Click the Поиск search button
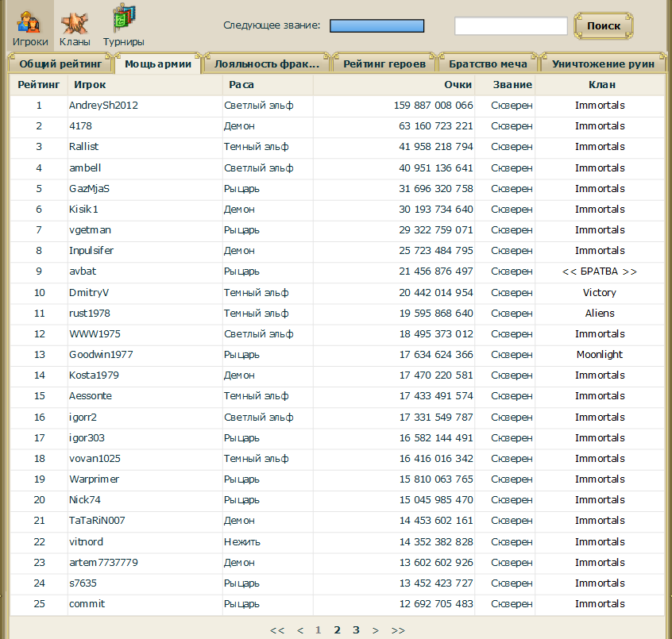The width and height of the screenshot is (672, 639). [x=604, y=26]
